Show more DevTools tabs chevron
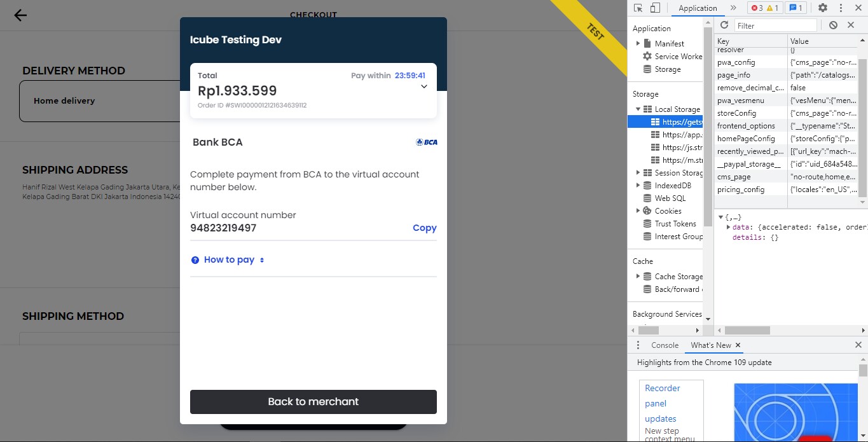The height and width of the screenshot is (442, 868). [733, 8]
